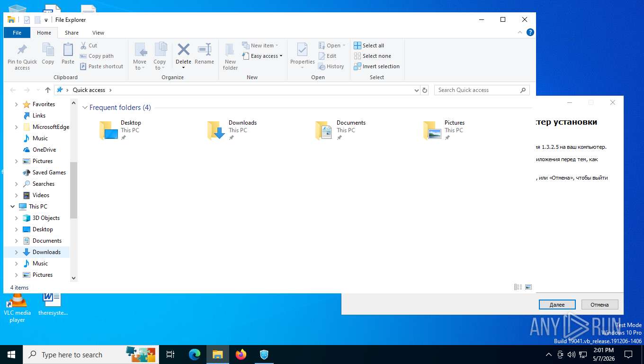The width and height of the screenshot is (644, 364).
Task: Click the taskbar Type here to search box
Action: [x=91, y=355]
